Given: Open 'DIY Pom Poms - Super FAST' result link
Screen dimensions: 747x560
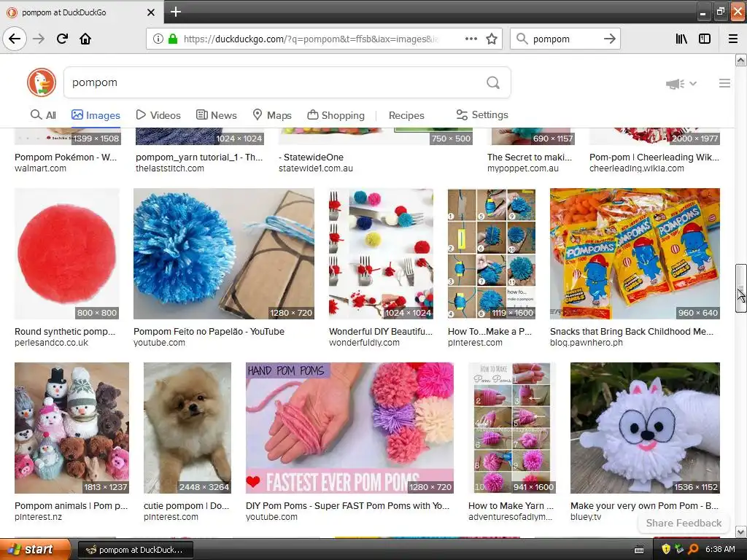Looking at the screenshot, I should tap(347, 506).
